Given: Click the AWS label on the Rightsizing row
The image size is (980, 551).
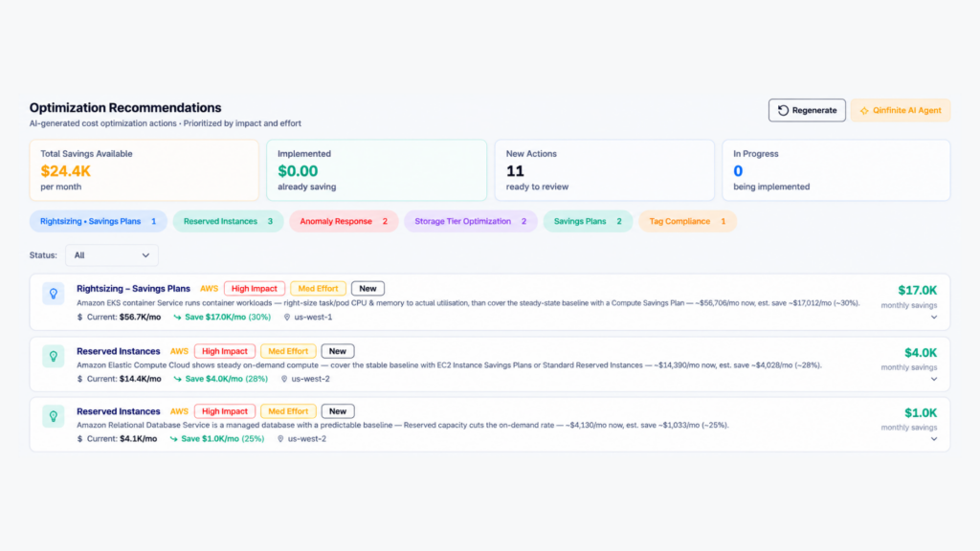Looking at the screenshot, I should coord(209,289).
